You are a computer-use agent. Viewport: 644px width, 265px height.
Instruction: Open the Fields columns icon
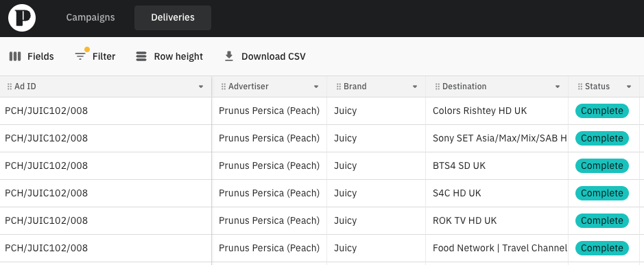coord(15,56)
